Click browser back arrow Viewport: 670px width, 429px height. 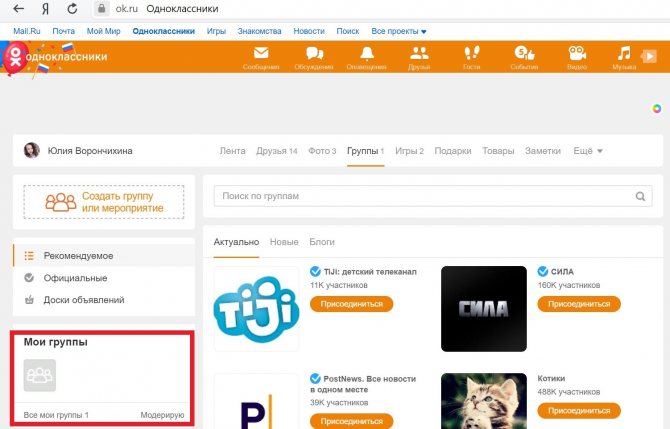point(18,9)
